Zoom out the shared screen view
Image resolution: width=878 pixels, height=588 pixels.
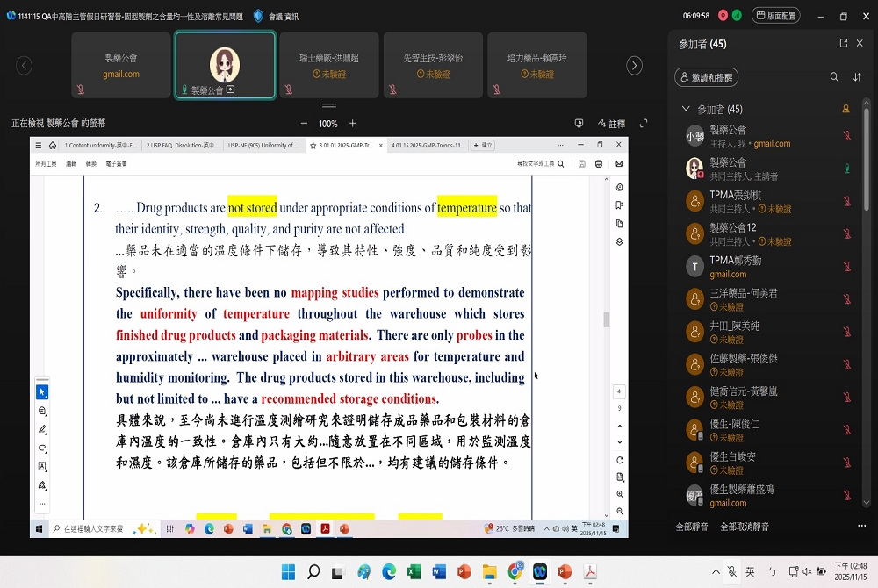[304, 124]
